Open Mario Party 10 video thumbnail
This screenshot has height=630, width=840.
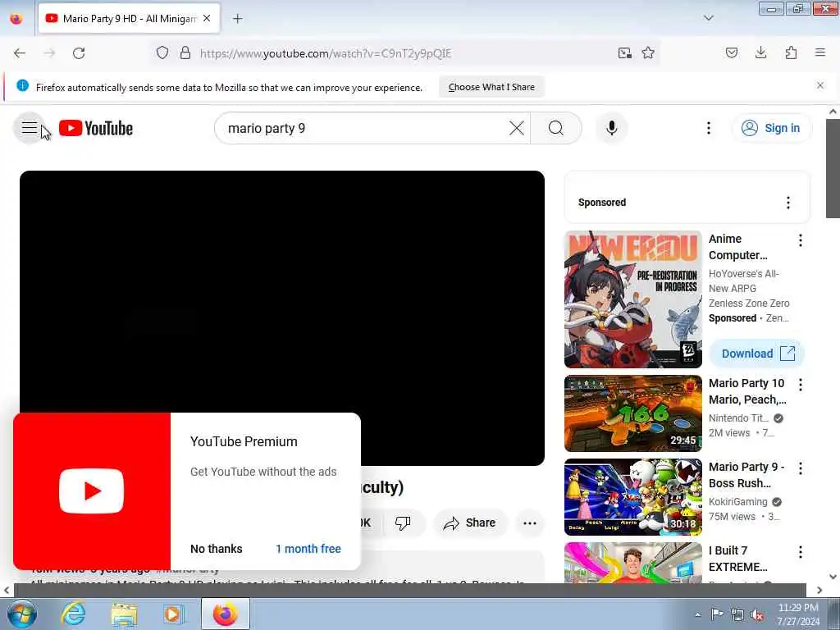pyautogui.click(x=632, y=413)
